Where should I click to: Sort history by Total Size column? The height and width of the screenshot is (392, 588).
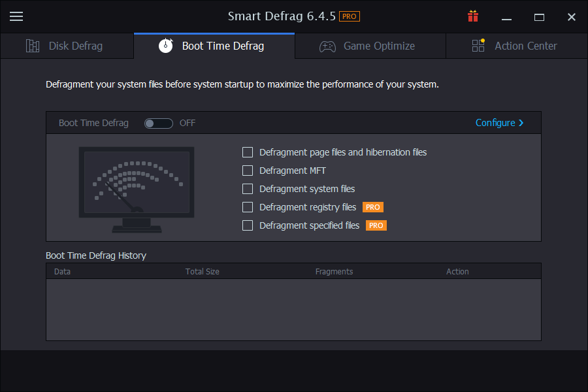click(203, 271)
